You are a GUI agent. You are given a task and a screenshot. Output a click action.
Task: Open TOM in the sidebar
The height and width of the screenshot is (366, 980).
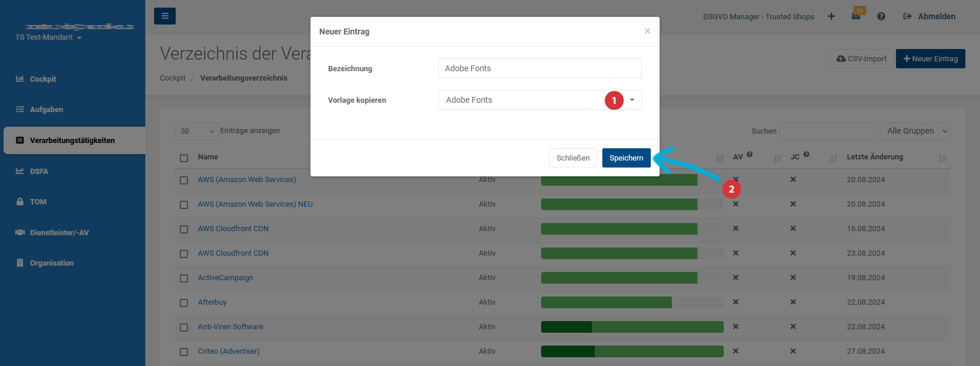[38, 201]
